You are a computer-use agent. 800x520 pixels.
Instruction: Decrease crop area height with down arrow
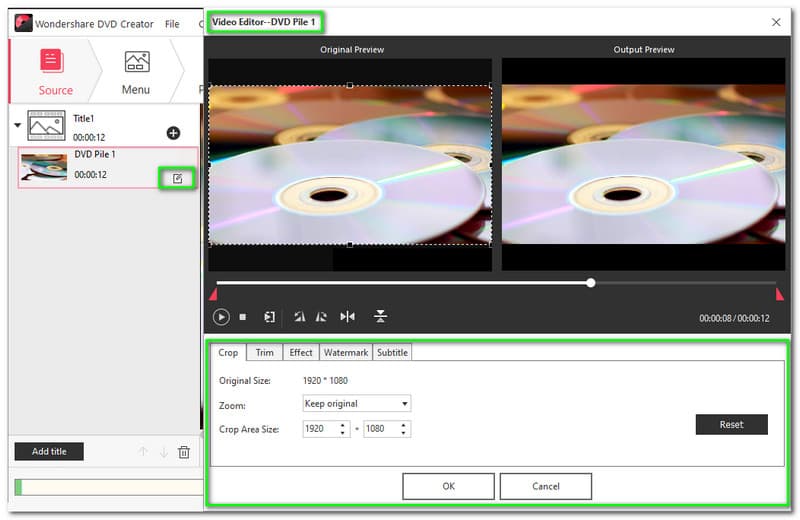(x=404, y=433)
